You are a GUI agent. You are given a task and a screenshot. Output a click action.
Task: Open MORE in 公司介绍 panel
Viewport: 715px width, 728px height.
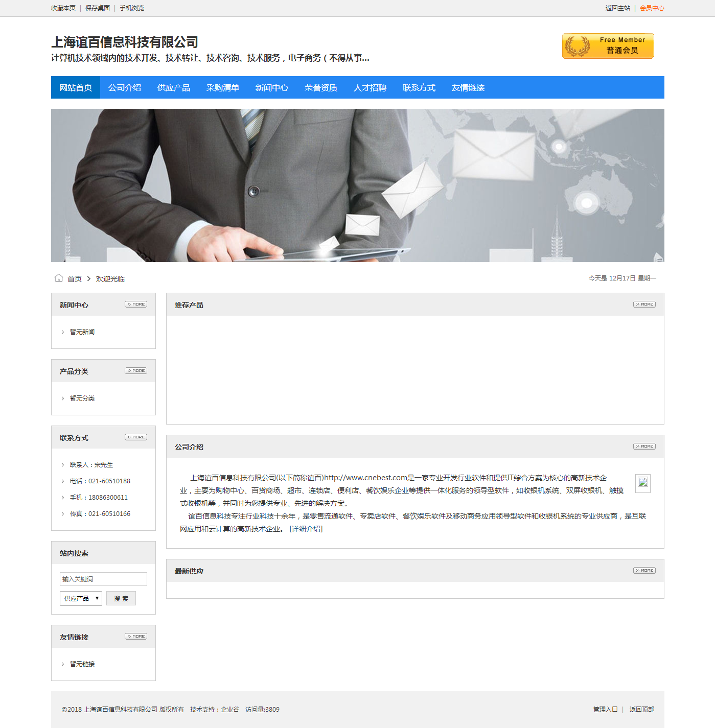[x=644, y=447]
